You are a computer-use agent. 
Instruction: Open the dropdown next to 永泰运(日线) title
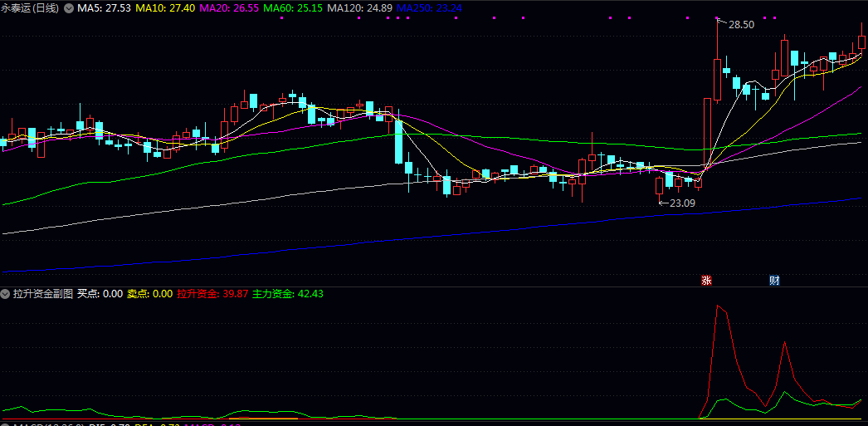69,7
